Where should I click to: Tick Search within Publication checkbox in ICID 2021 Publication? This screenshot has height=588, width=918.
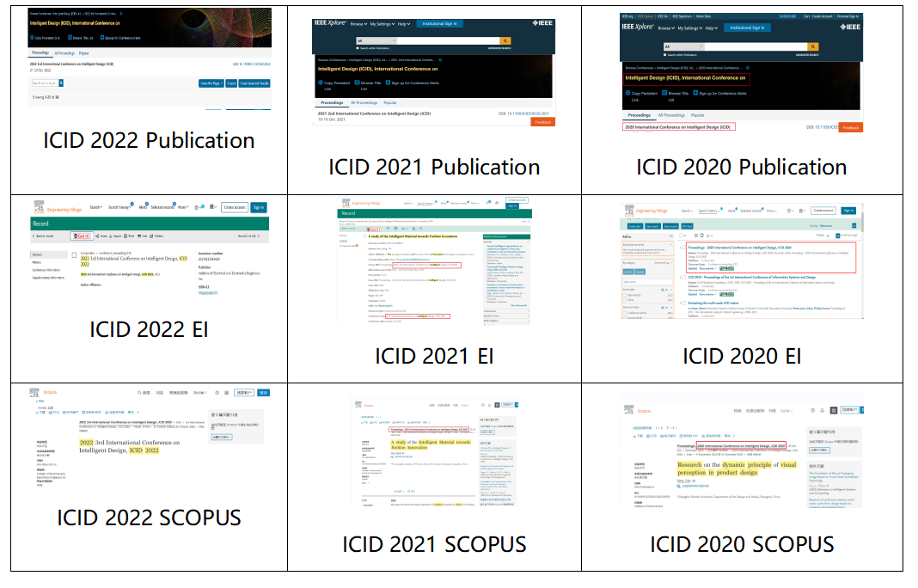click(357, 48)
